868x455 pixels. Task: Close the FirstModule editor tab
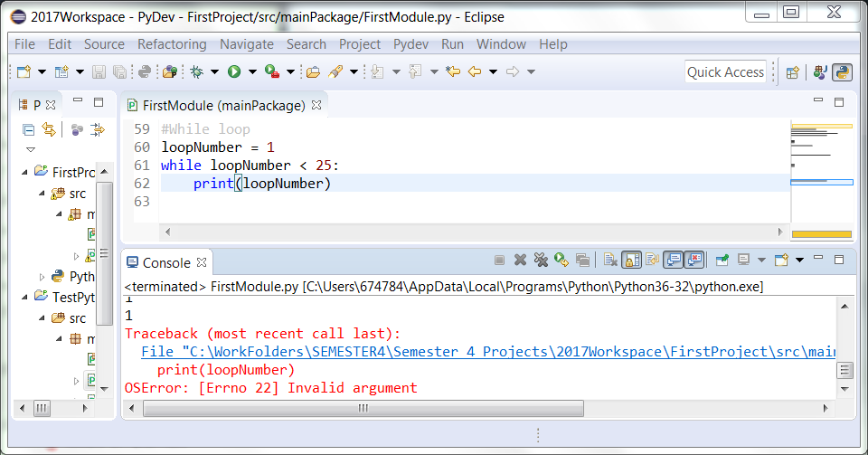(x=316, y=105)
